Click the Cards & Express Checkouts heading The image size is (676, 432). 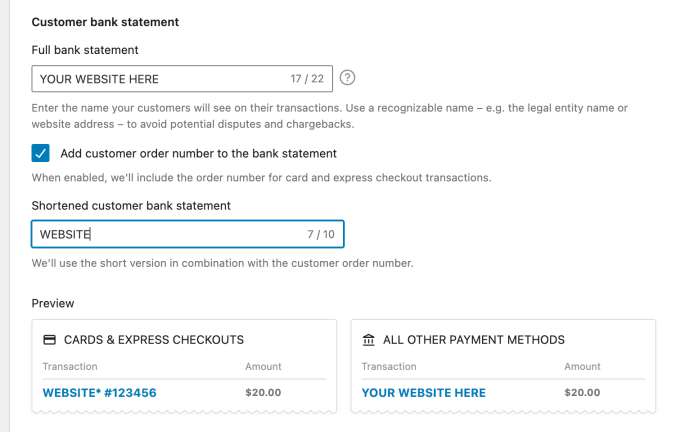point(153,340)
